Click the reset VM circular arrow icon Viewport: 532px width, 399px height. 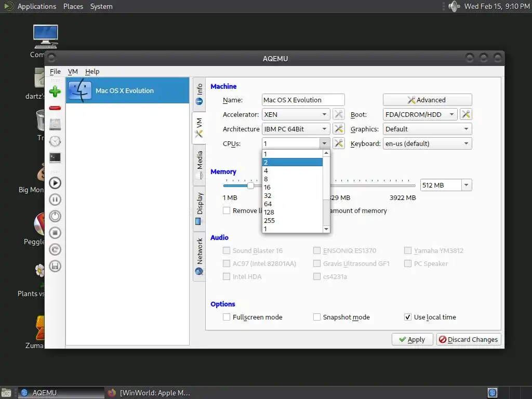coord(55,249)
